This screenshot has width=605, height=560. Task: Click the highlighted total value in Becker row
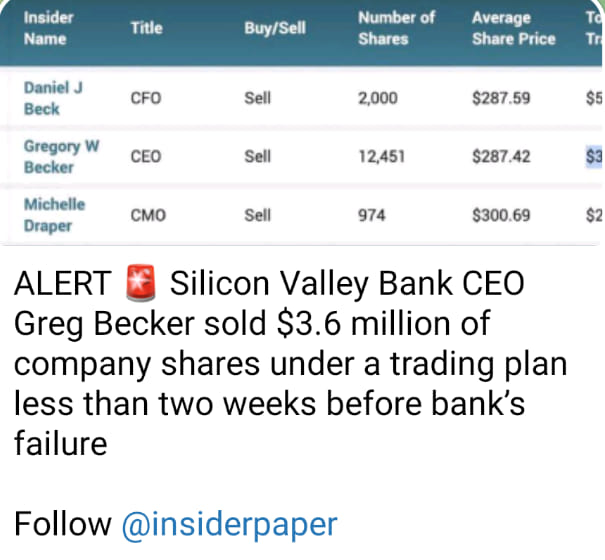(594, 156)
